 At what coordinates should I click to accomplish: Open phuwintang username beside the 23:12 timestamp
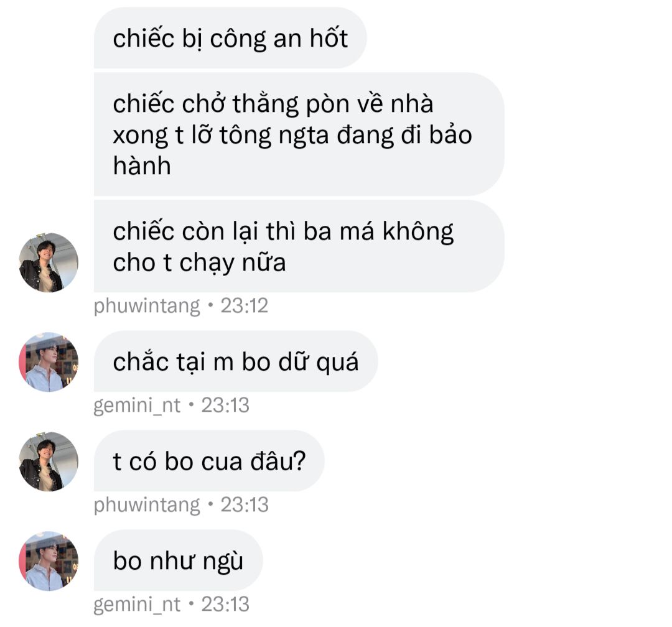(x=147, y=306)
